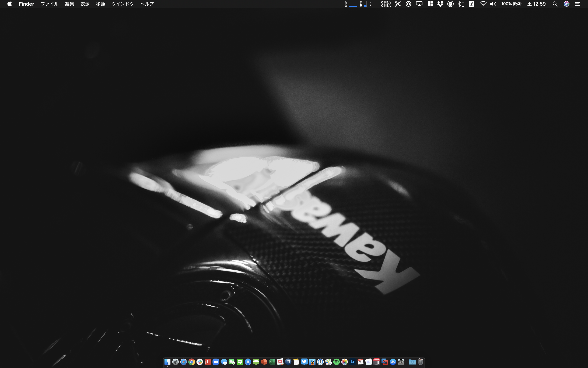
Task: Open Calendar showing 18 in Dock
Action: pyautogui.click(x=360, y=362)
